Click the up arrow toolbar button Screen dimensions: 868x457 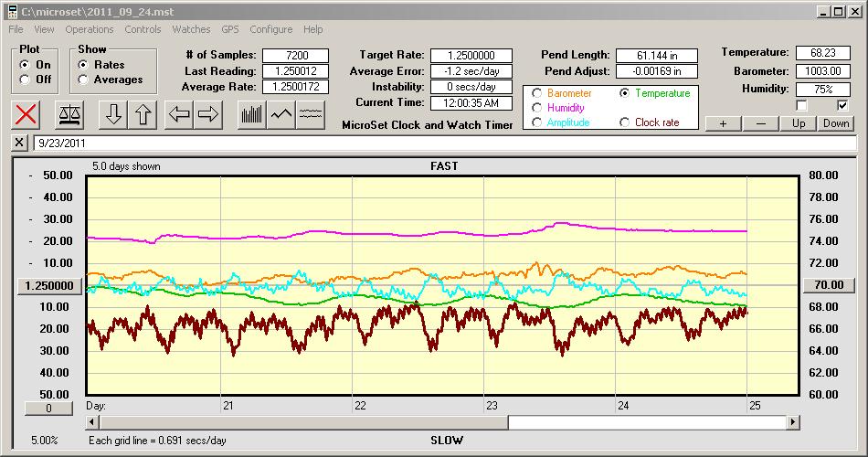tap(143, 114)
